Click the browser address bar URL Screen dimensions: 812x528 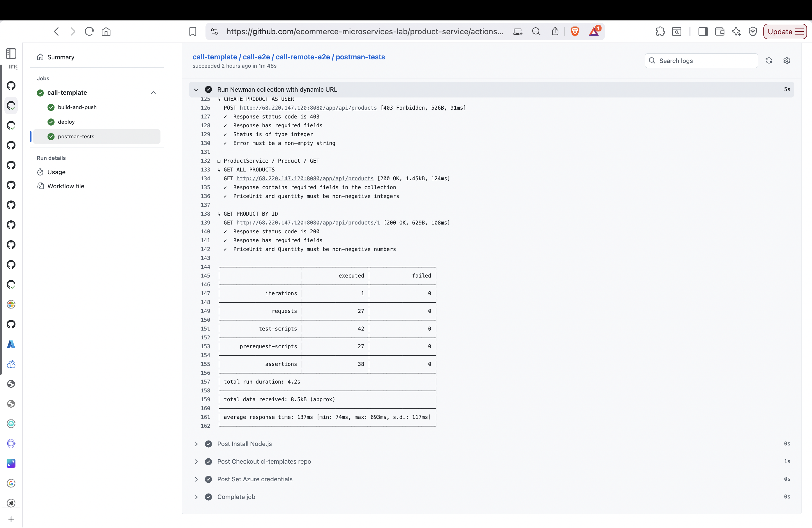tap(365, 32)
